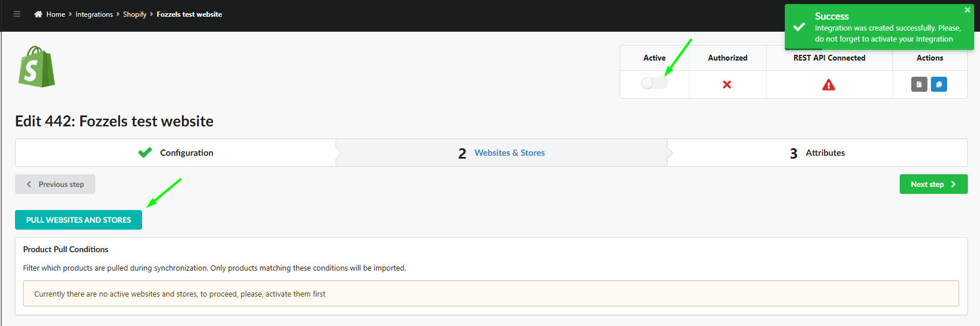Click the red X Authorized status icon
This screenshot has width=980, height=326.
tap(727, 85)
